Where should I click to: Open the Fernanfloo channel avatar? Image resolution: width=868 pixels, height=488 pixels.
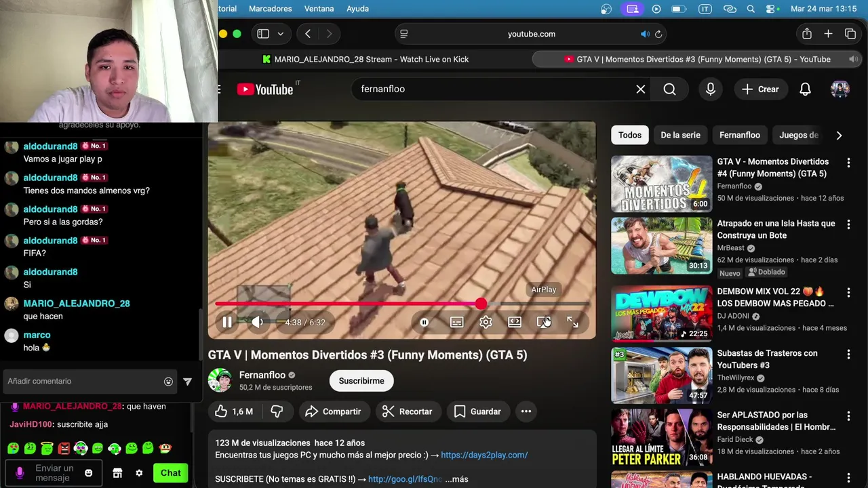[x=220, y=381]
